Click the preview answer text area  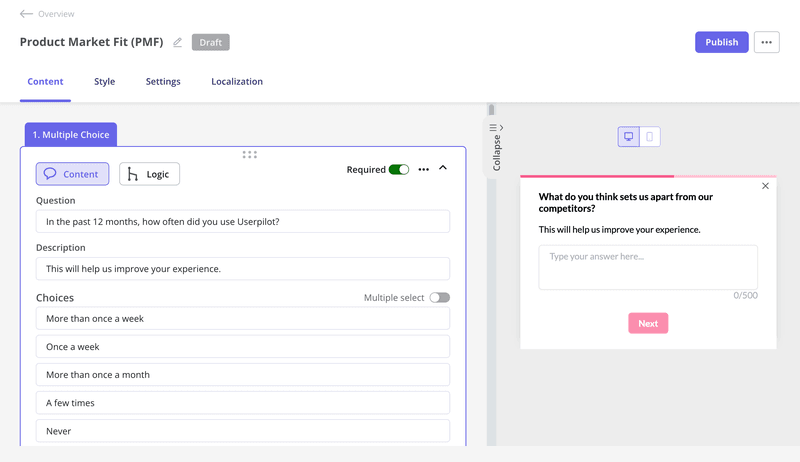pos(648,268)
